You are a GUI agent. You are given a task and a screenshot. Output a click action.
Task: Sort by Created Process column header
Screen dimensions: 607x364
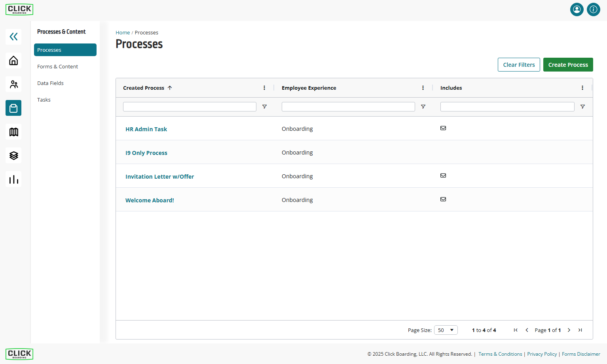tap(144, 88)
